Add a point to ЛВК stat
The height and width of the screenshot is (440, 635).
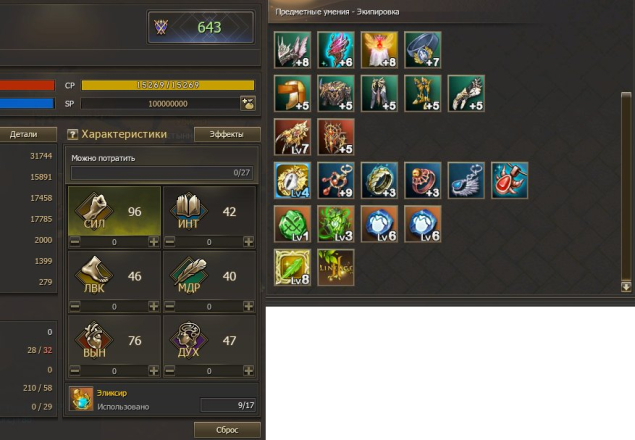[153, 306]
